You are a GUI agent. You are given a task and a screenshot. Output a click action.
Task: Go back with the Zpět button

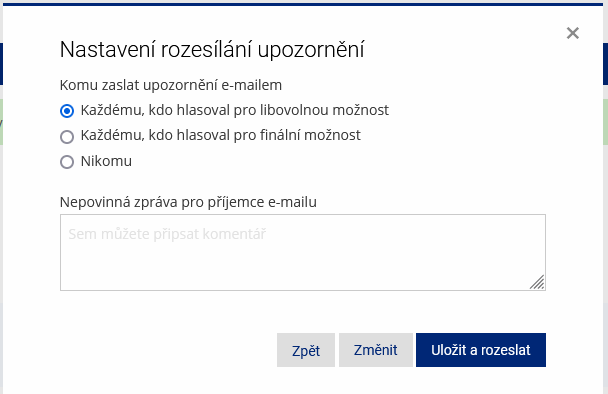point(306,350)
